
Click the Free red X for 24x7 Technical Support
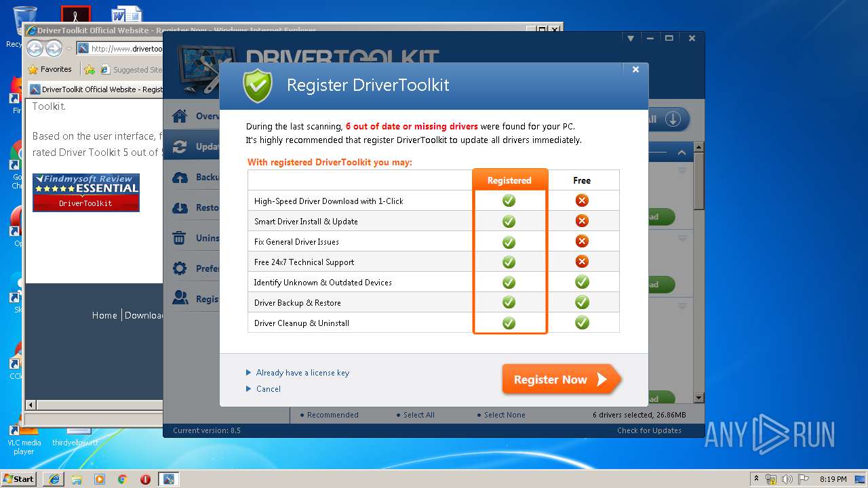pyautogui.click(x=582, y=262)
